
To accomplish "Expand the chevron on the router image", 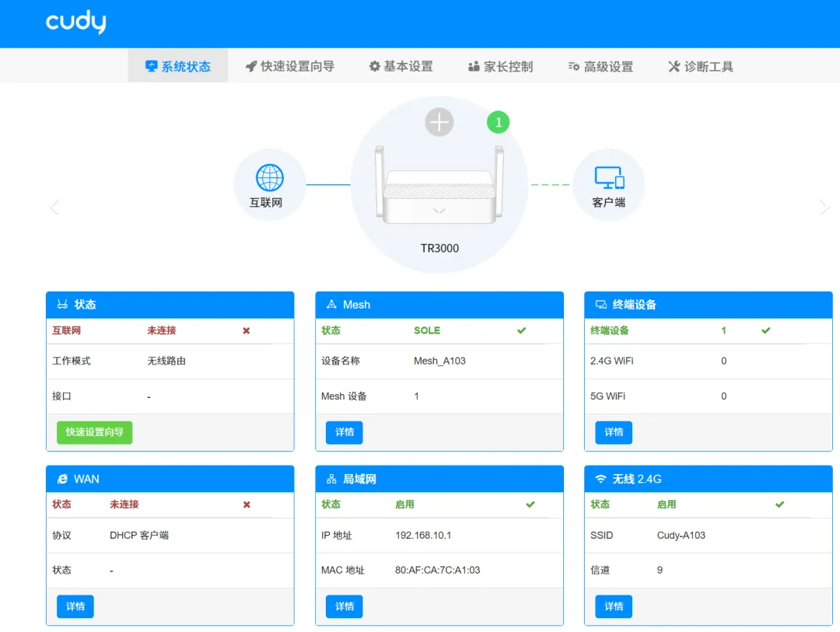I will tap(439, 211).
